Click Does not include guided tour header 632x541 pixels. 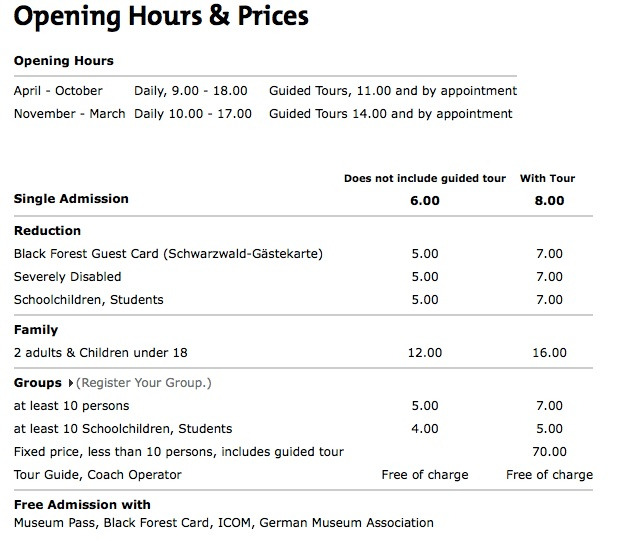(x=425, y=178)
